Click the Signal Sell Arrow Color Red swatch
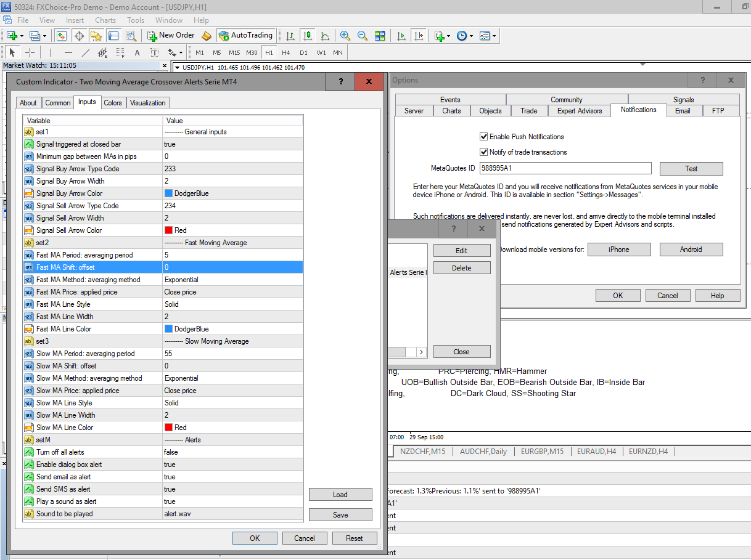Image resolution: width=751 pixels, height=560 pixels. click(168, 230)
